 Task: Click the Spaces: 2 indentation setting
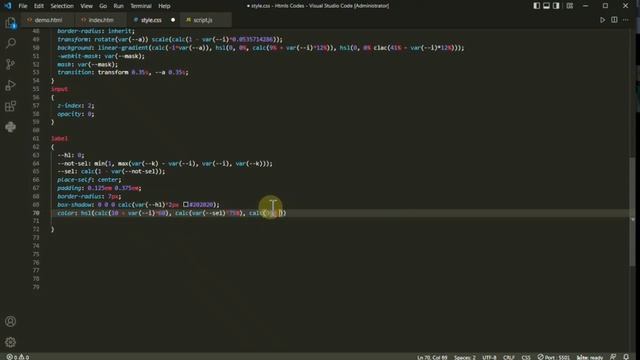click(x=465, y=357)
